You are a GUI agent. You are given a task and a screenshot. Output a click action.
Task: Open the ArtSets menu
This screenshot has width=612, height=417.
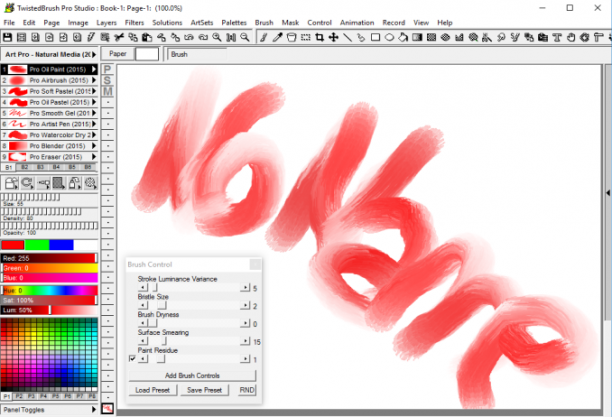point(202,23)
